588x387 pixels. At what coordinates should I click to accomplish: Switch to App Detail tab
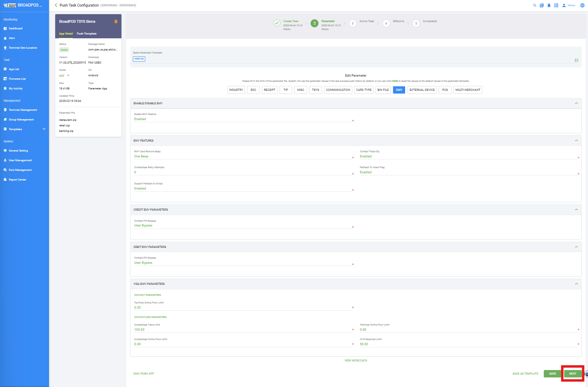66,33
